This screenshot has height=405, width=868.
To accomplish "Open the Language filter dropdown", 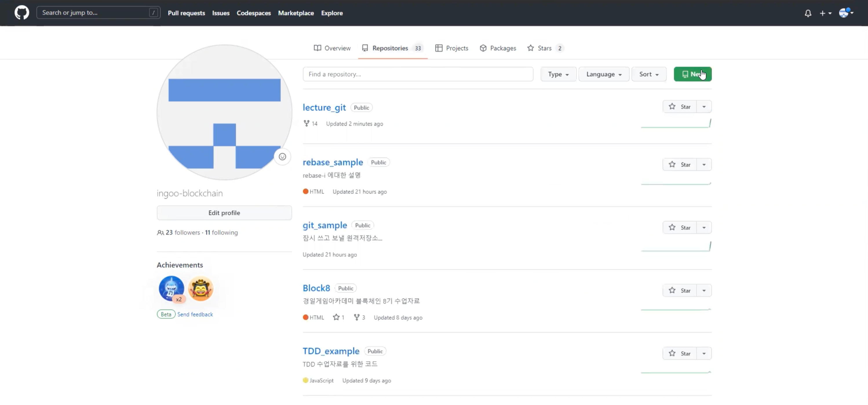I will point(603,74).
